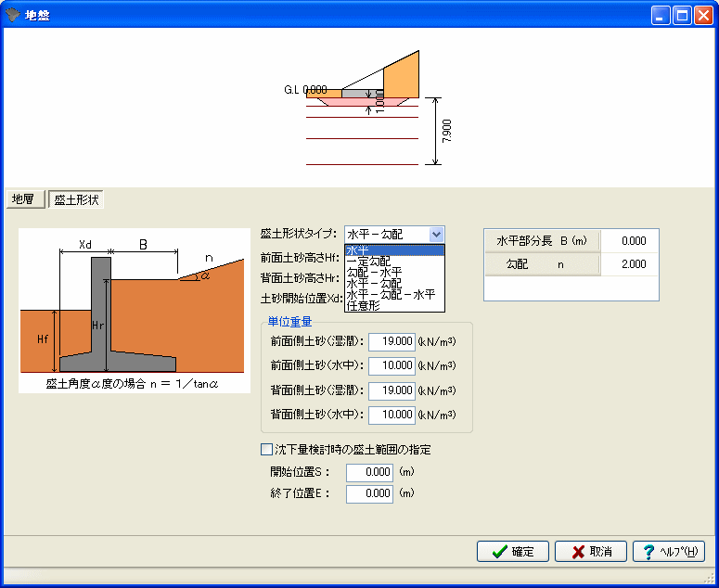Click the 勾配 n row header
Screen dimensions: 719x588
[543, 264]
